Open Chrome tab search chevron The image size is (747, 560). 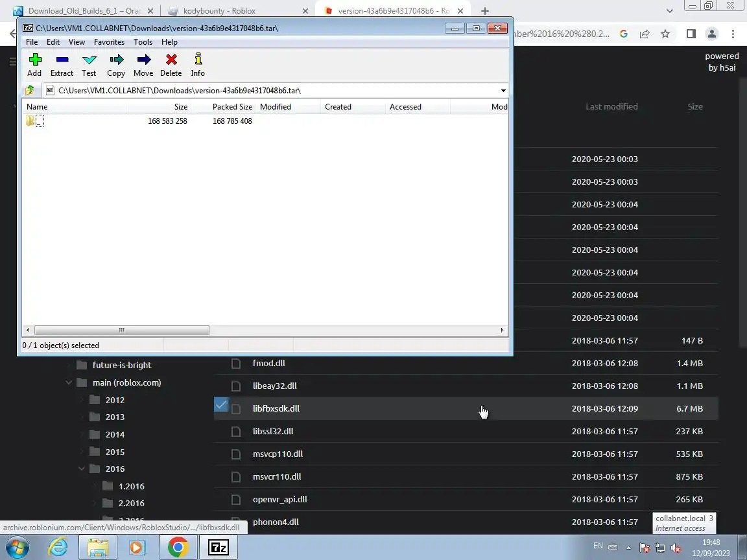click(669, 11)
